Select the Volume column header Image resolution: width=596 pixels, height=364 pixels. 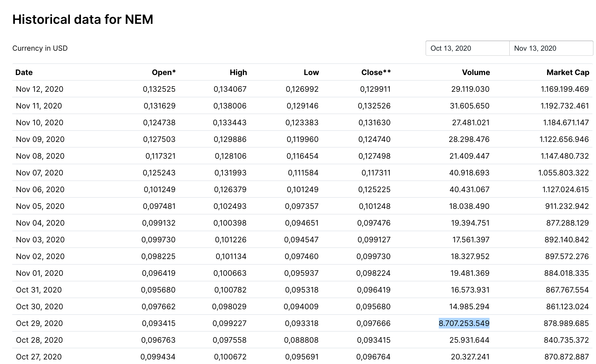pos(476,72)
